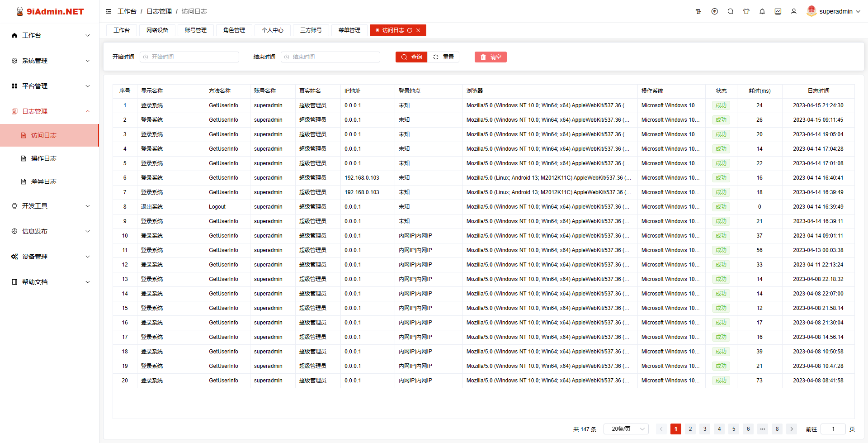This screenshot has height=443, width=868.
Task: Run the 查询 search button
Action: 411,57
